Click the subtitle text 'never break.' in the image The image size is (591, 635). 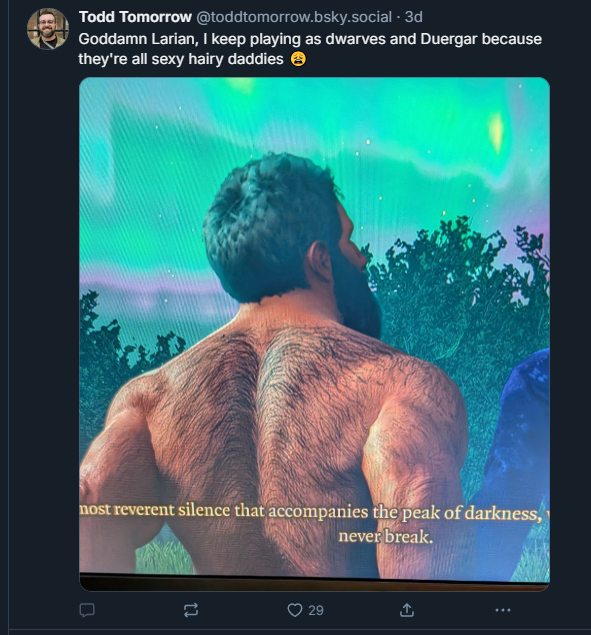tap(386, 537)
